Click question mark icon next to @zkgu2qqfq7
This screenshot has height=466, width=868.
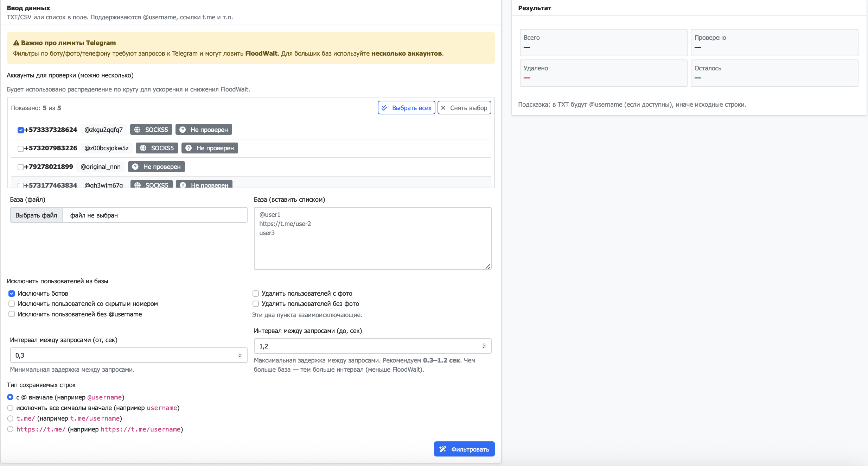183,130
